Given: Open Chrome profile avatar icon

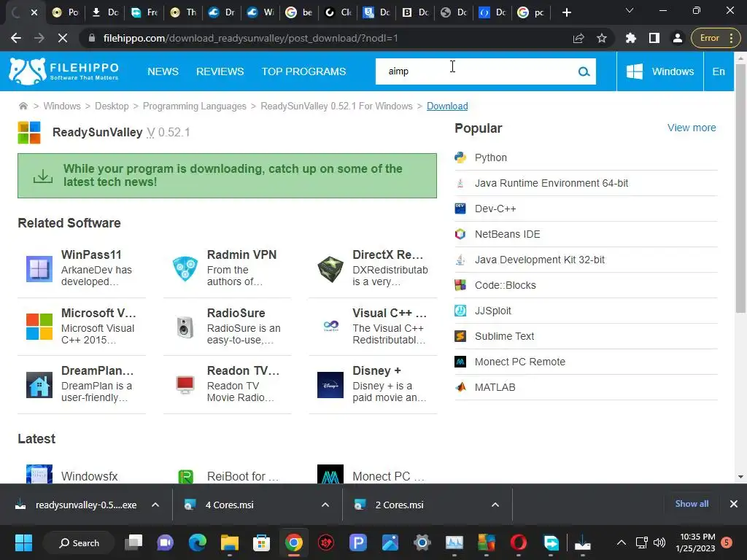Looking at the screenshot, I should coord(677,38).
